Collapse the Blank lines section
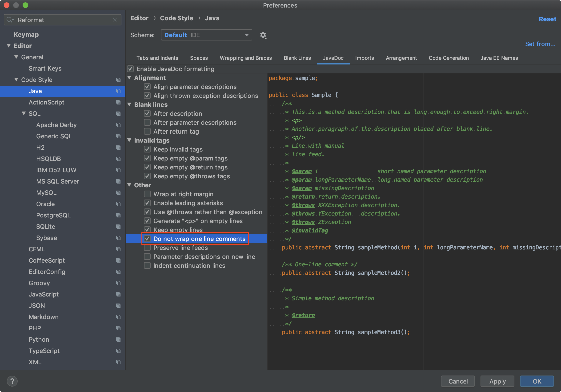Screen dimensions: 561x392 (129, 104)
